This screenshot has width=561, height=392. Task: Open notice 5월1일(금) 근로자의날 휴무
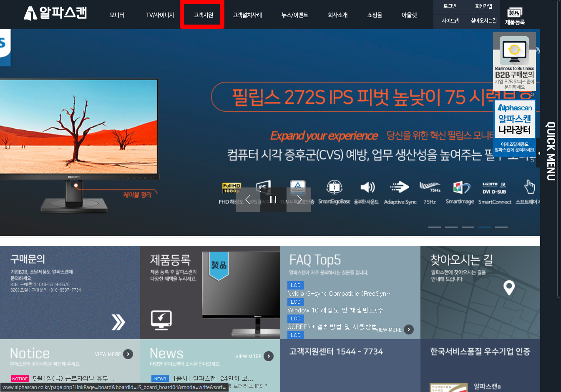(x=73, y=379)
